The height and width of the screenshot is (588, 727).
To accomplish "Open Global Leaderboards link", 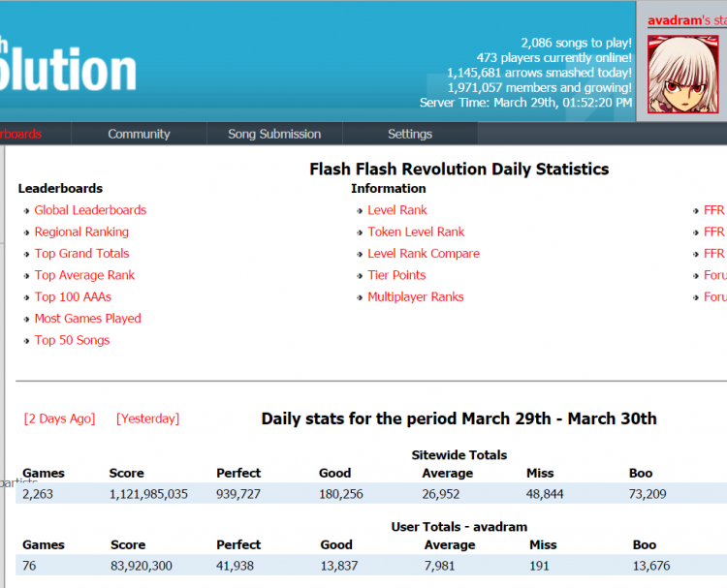I will [x=90, y=210].
